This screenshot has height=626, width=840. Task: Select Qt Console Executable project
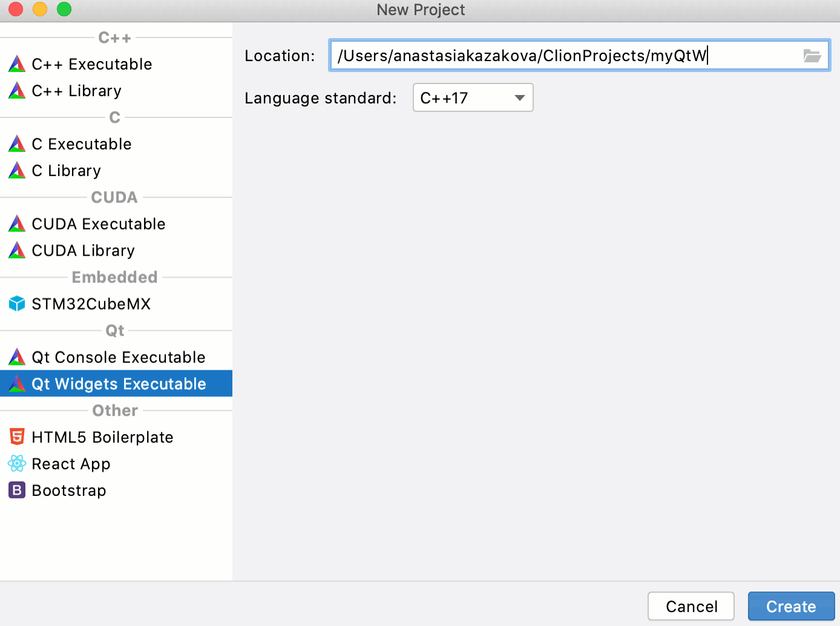[x=116, y=357]
